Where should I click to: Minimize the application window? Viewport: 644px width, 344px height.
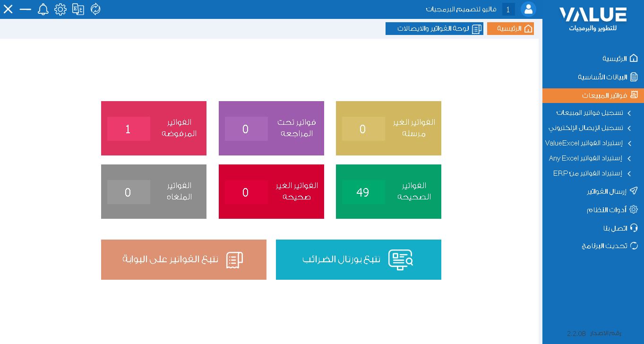(26, 9)
